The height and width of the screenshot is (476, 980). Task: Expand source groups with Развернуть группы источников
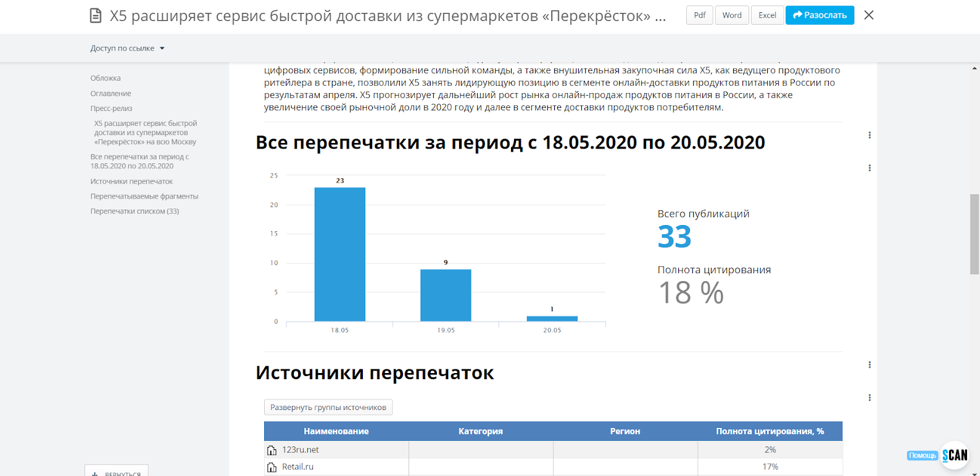pos(328,408)
